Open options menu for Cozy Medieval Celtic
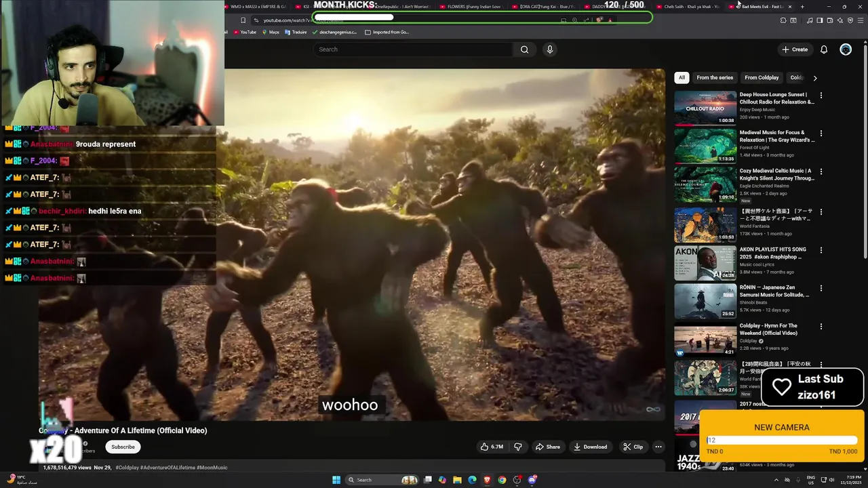This screenshot has height=488, width=868. [821, 172]
